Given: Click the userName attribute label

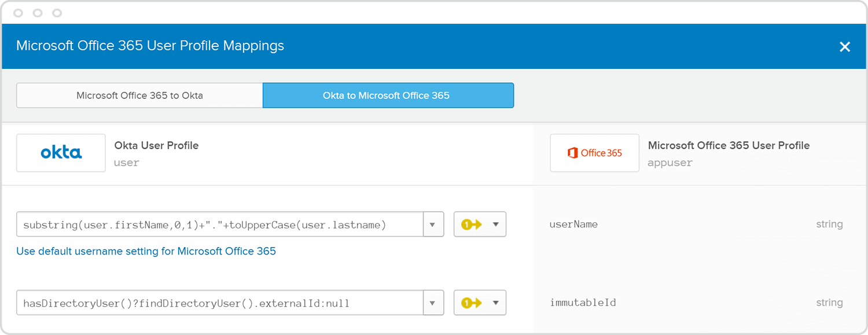Looking at the screenshot, I should click(x=573, y=224).
